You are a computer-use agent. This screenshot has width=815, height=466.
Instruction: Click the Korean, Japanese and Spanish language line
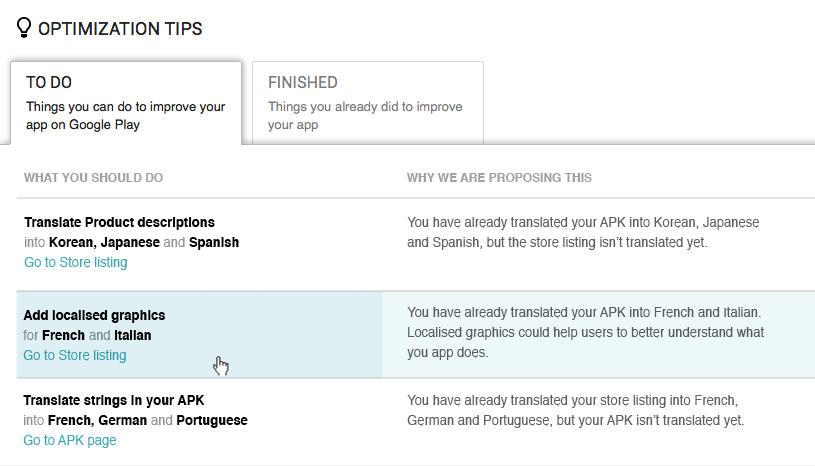coord(131,242)
